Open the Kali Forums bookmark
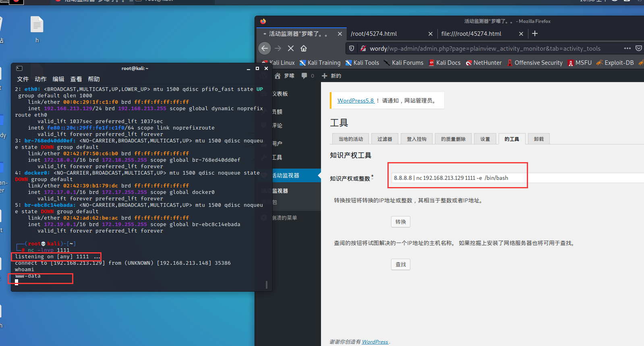 403,63
